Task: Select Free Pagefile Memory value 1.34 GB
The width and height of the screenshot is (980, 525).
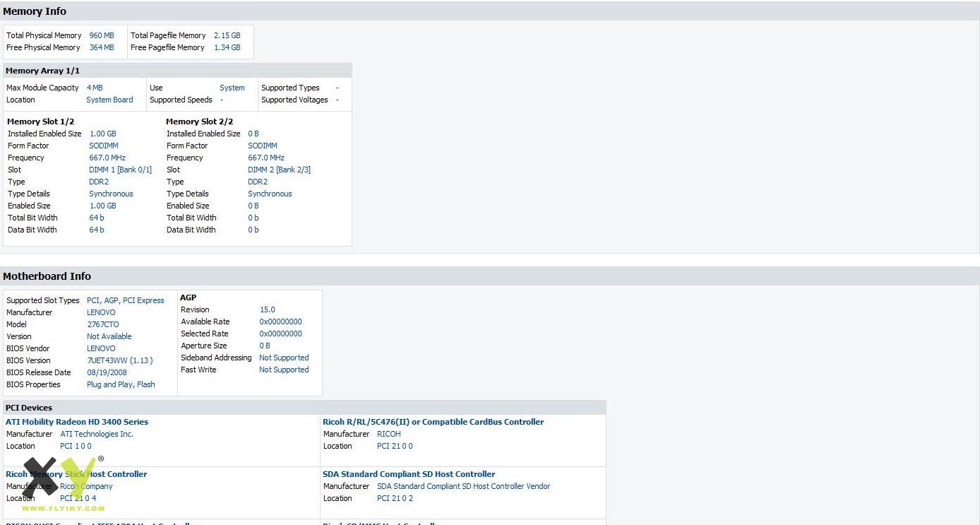Action: [227, 47]
